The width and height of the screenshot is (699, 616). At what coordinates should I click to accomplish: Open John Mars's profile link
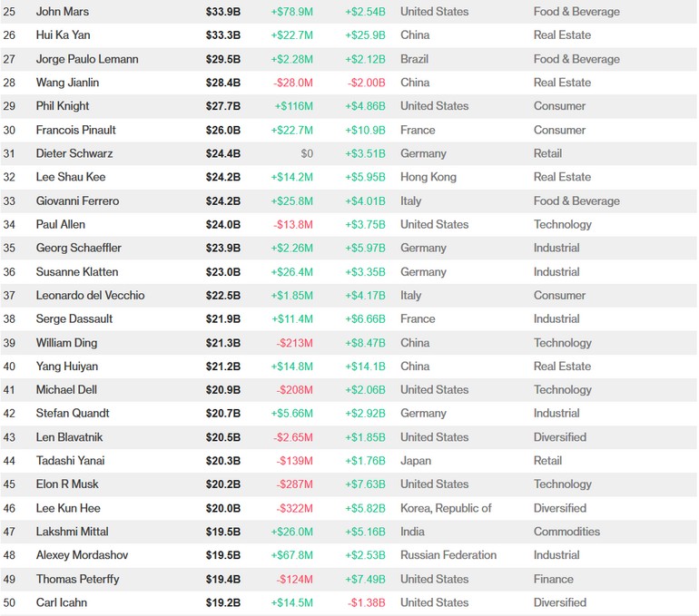(x=63, y=12)
